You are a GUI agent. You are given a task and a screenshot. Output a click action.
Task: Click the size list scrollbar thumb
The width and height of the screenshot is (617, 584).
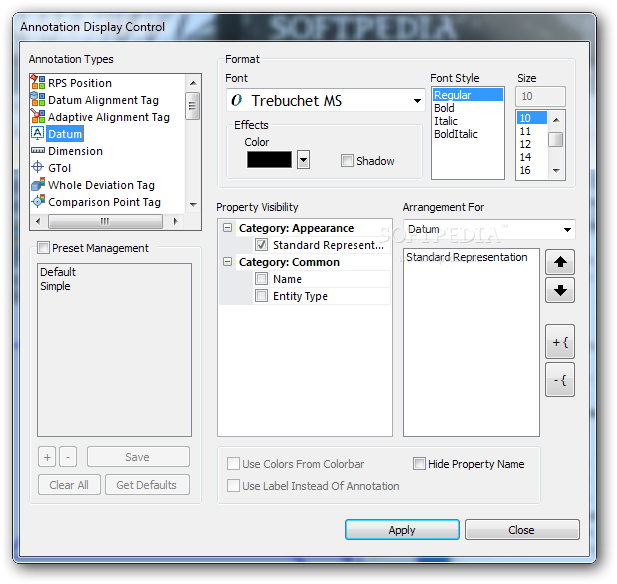[556, 139]
